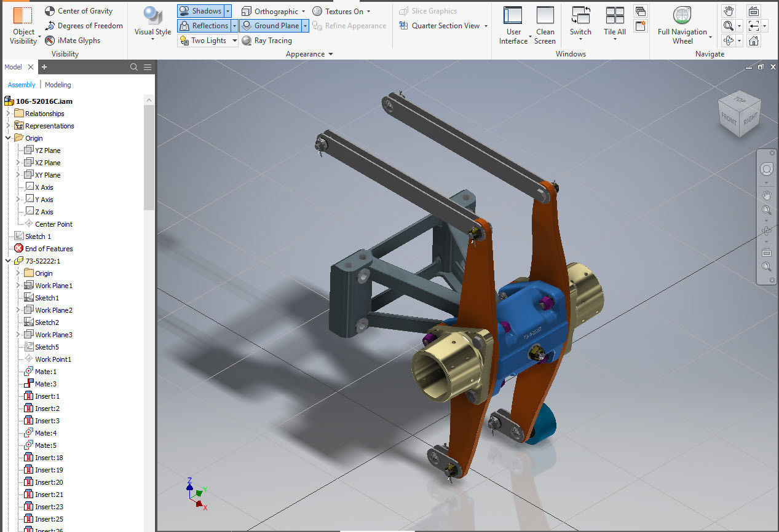Image resolution: width=779 pixels, height=532 pixels.
Task: Toggle the Shadows display
Action: [x=200, y=11]
